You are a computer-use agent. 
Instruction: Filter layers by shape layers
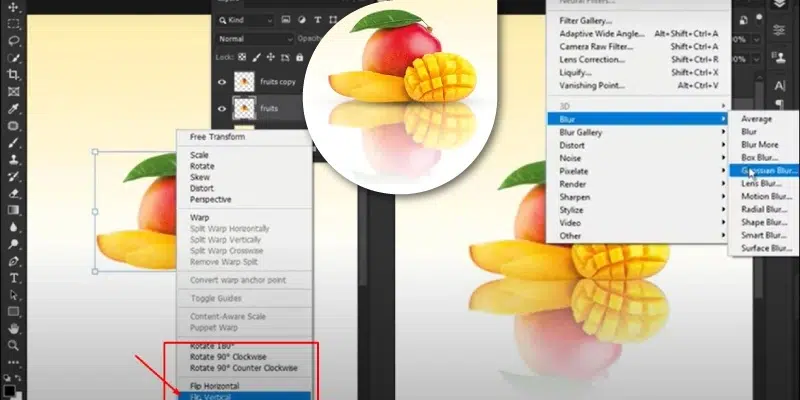click(333, 20)
